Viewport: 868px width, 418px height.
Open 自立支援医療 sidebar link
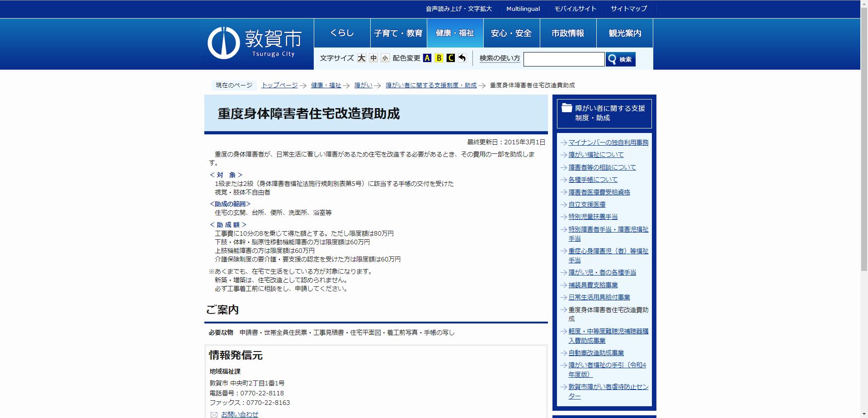pyautogui.click(x=587, y=204)
